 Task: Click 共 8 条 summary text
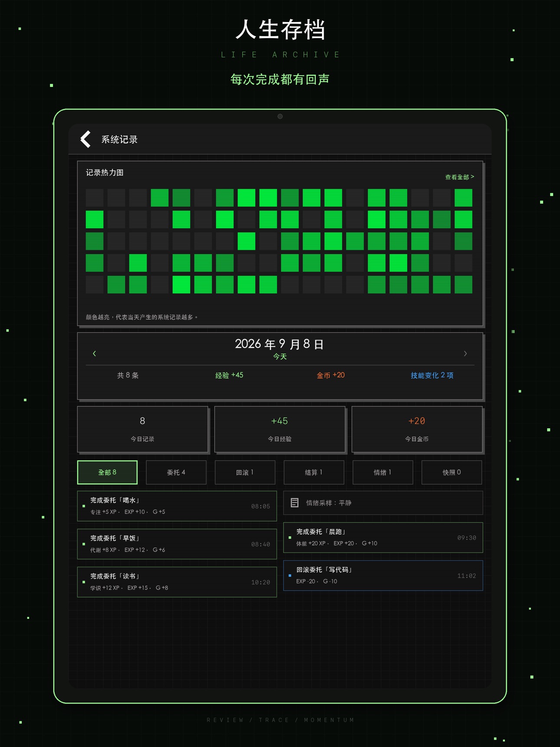pos(128,375)
